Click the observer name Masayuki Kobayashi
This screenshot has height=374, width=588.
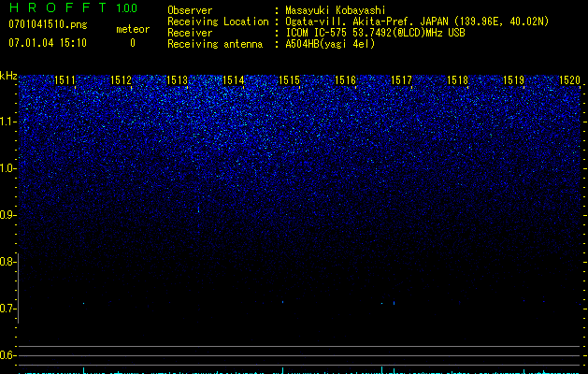336,10
